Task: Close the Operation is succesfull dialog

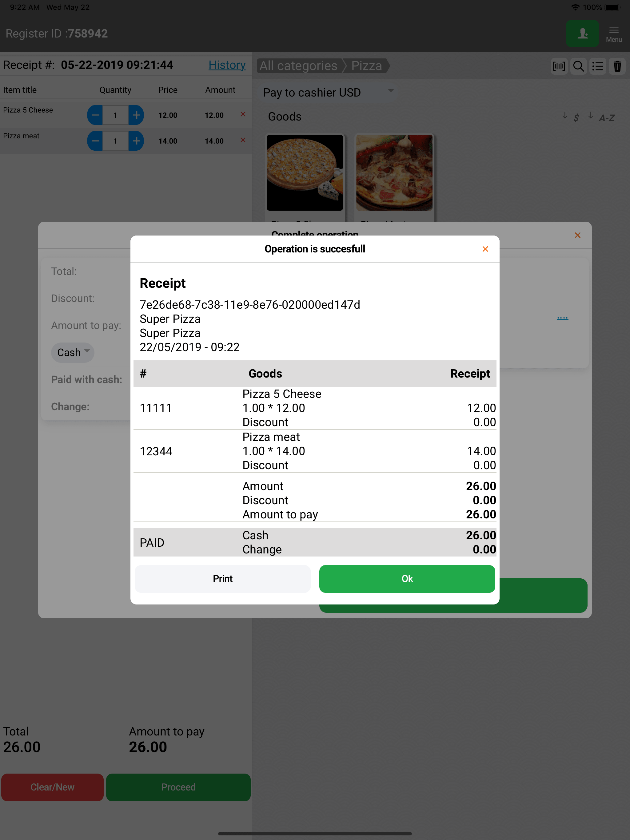Action: pyautogui.click(x=485, y=249)
